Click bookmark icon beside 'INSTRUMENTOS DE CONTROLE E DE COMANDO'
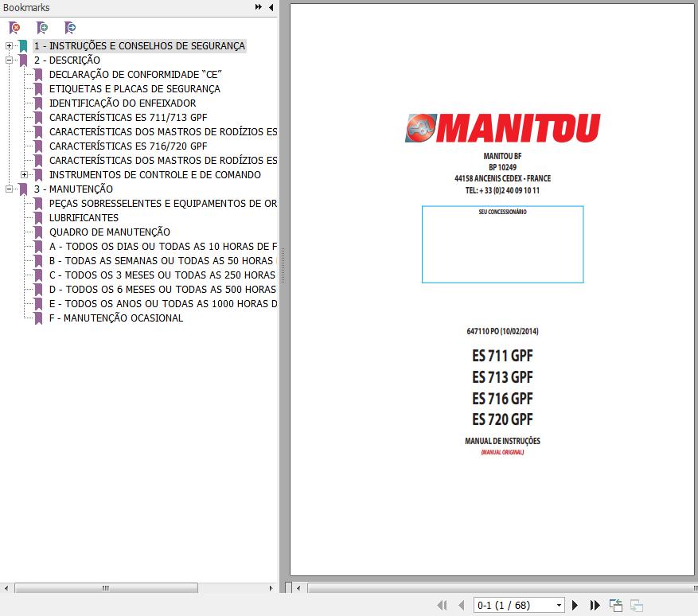698x616 pixels. [39, 175]
